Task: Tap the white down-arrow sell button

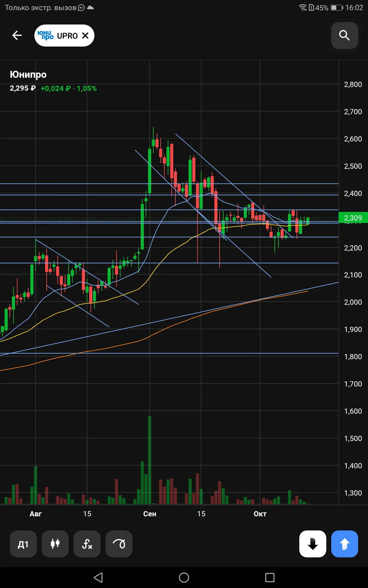Action: (313, 544)
